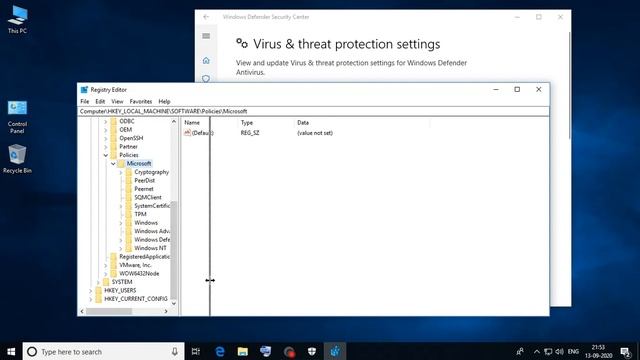Viewport: 640px width, 360px height.
Task: Open Task View on taskbar
Action: [x=196, y=351]
